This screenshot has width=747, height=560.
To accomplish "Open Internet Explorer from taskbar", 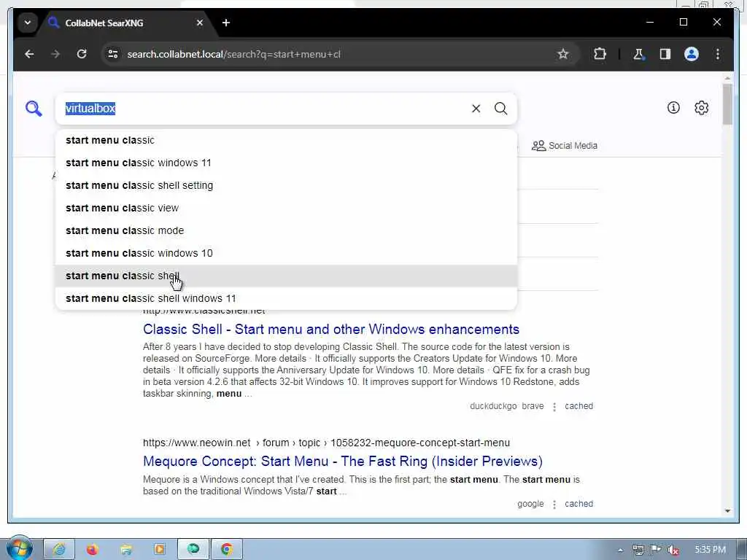I will pos(60,550).
